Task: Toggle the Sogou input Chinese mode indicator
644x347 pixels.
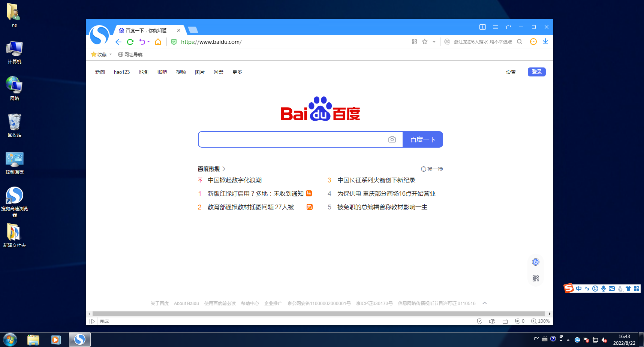Action: click(x=579, y=289)
